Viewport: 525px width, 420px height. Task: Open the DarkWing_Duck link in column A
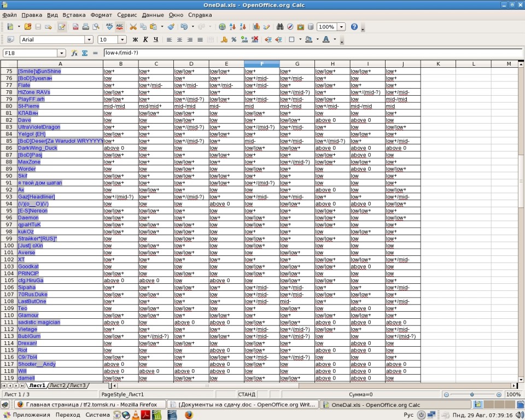38,148
